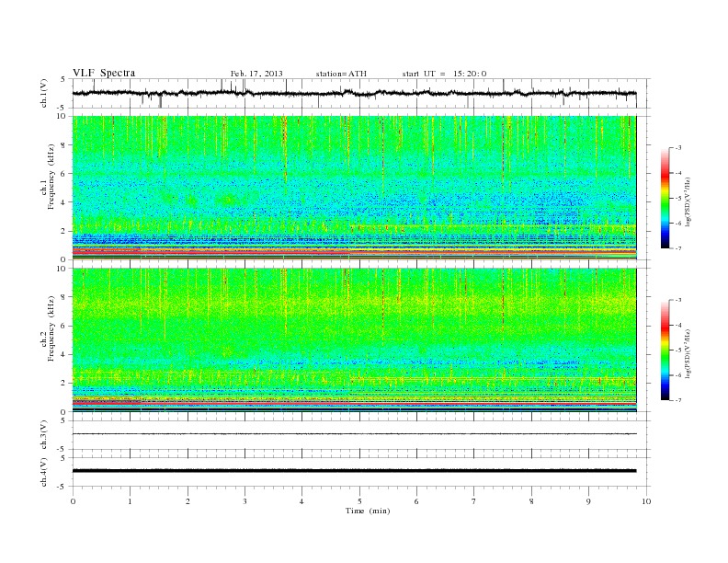
Task: Click time axis tick label "5"
Action: coord(359,501)
